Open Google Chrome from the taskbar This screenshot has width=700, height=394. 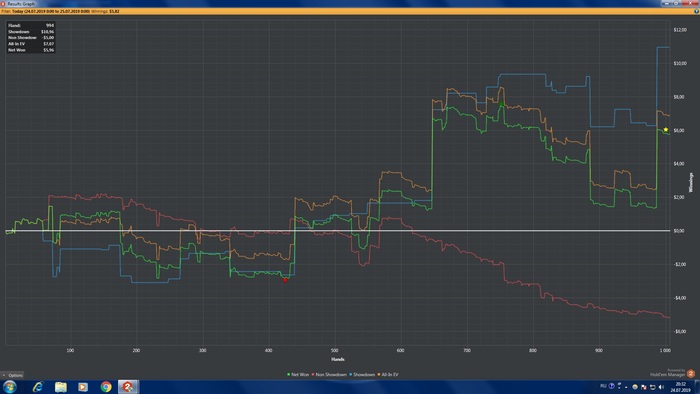click(106, 387)
